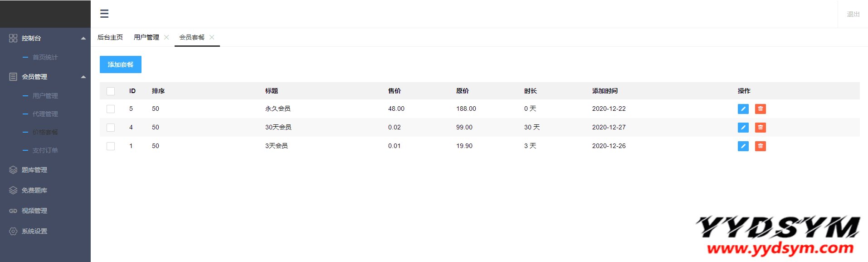The width and height of the screenshot is (868, 262).
Task: Click the 48.00 price cell
Action: point(396,109)
